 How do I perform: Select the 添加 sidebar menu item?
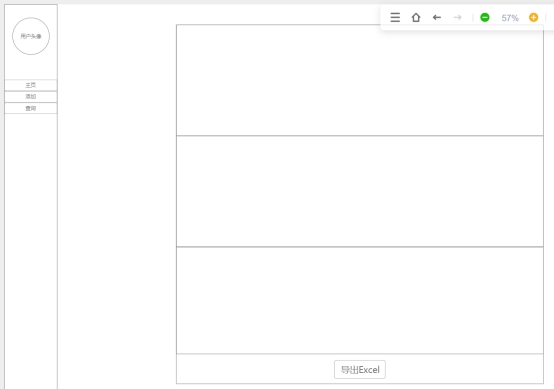(x=31, y=96)
